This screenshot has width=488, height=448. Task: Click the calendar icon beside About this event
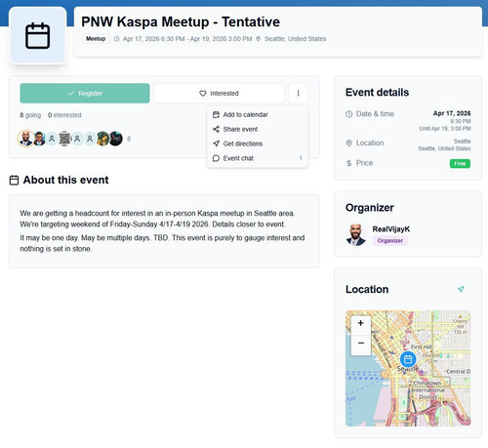pyautogui.click(x=14, y=180)
